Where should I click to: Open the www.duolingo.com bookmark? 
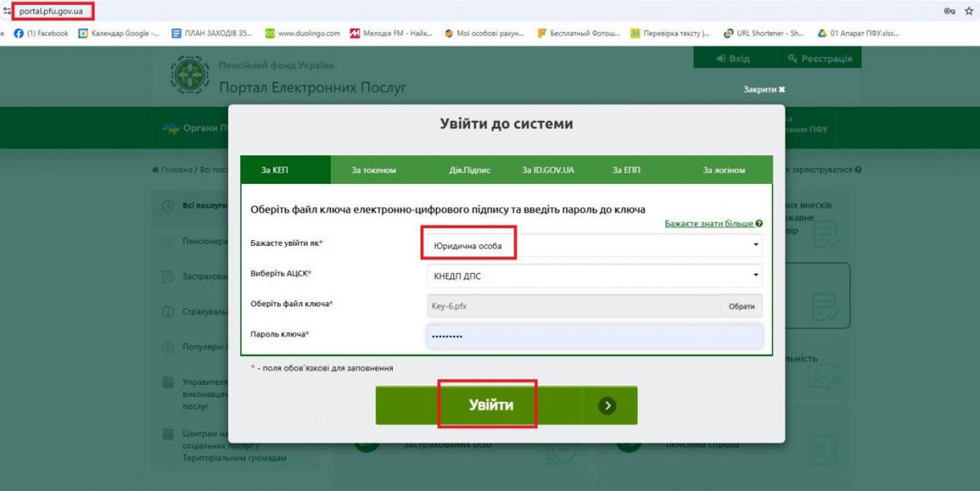pyautogui.click(x=301, y=33)
